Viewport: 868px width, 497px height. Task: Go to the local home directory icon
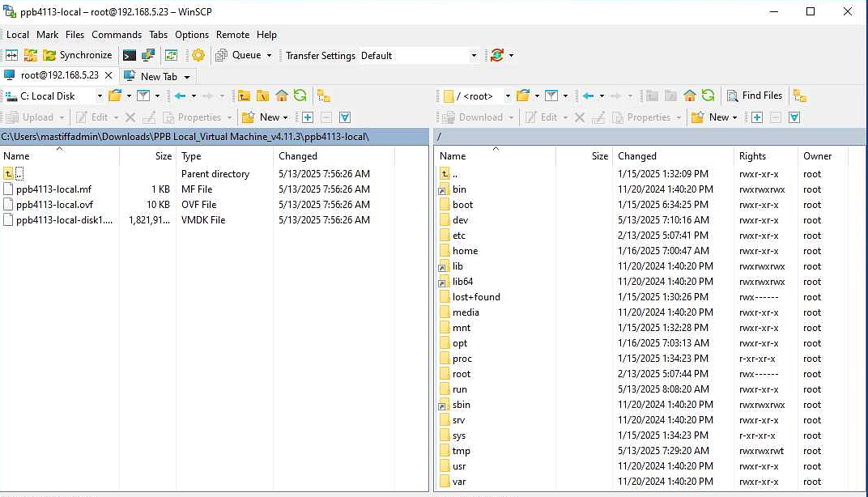coord(282,96)
